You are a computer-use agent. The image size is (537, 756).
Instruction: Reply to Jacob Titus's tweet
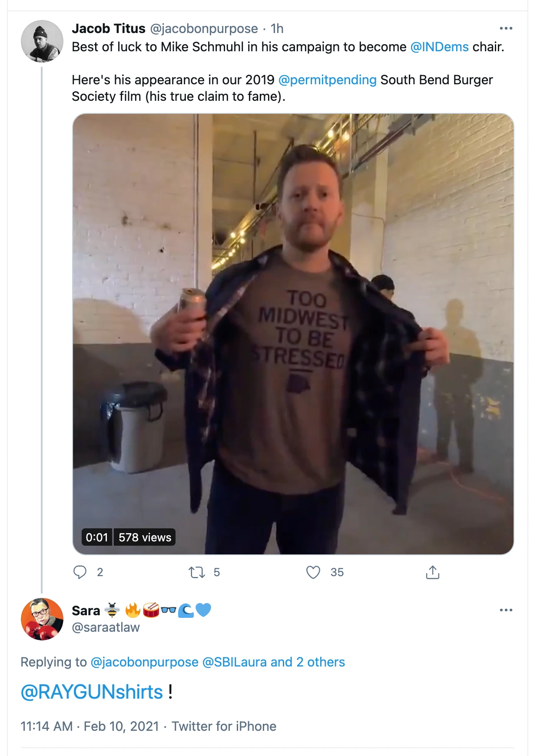pyautogui.click(x=80, y=572)
